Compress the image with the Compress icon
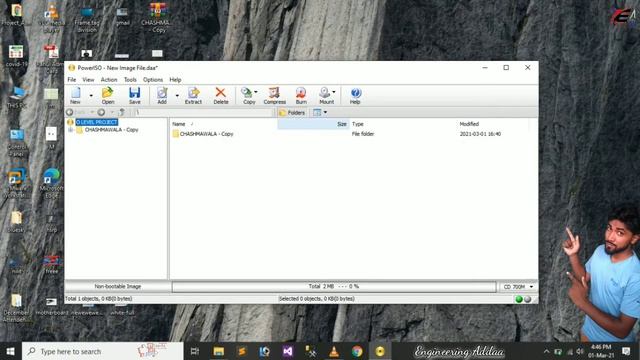This screenshot has width=640, height=360. click(274, 96)
